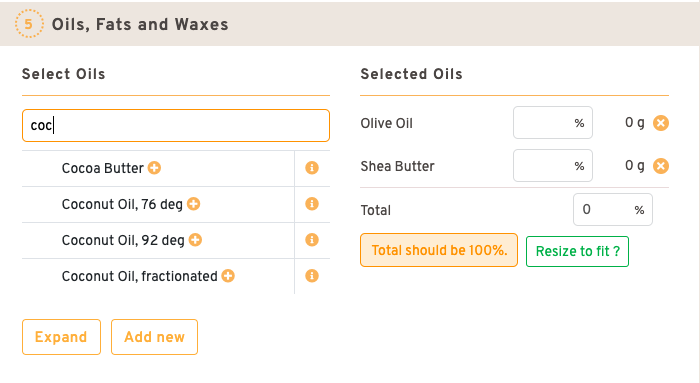Click the Olive Oil percentage field

pos(553,123)
